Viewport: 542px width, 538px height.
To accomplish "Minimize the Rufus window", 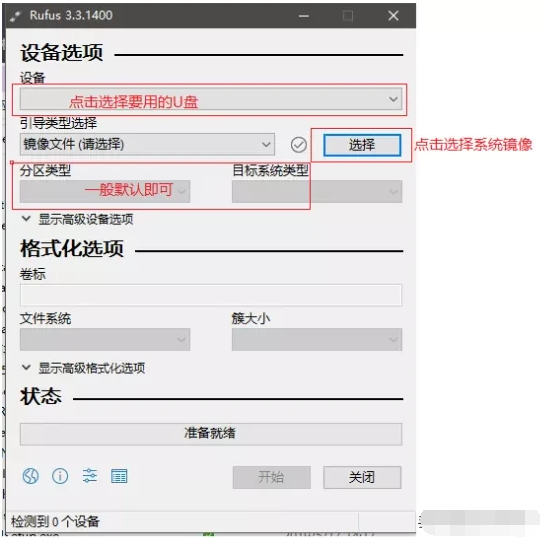I will coord(304,16).
